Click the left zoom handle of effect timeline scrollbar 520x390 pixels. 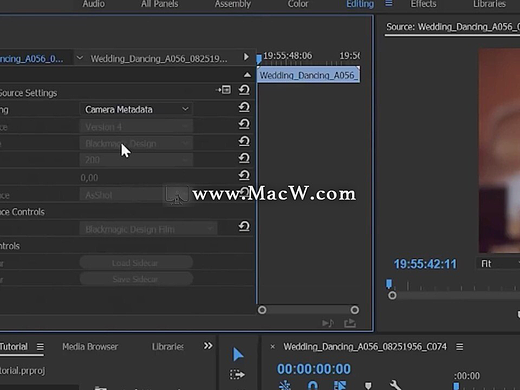click(262, 310)
